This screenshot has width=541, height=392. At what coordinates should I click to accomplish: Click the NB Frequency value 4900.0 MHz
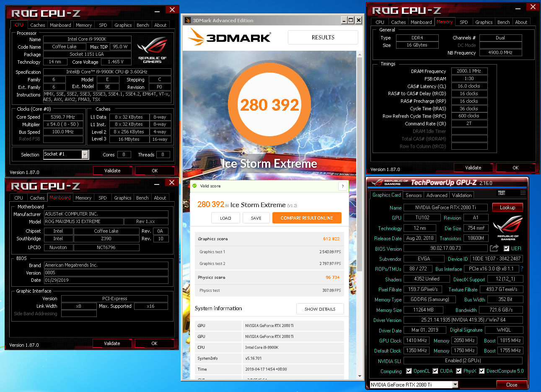point(500,53)
